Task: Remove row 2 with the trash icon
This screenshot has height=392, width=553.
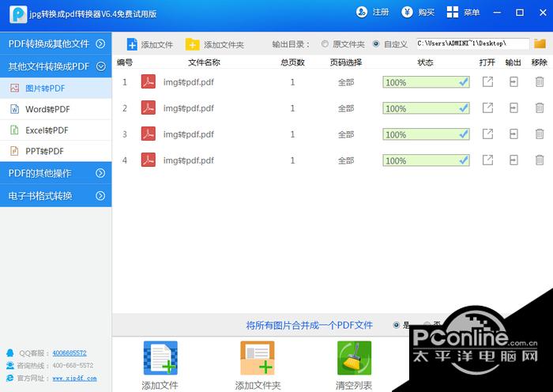Action: click(x=540, y=108)
